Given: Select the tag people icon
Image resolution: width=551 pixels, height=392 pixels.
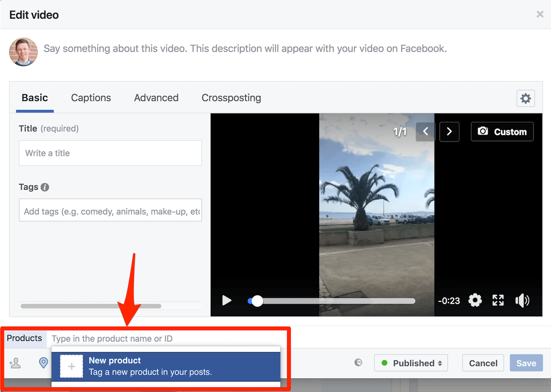Looking at the screenshot, I should coord(14,363).
